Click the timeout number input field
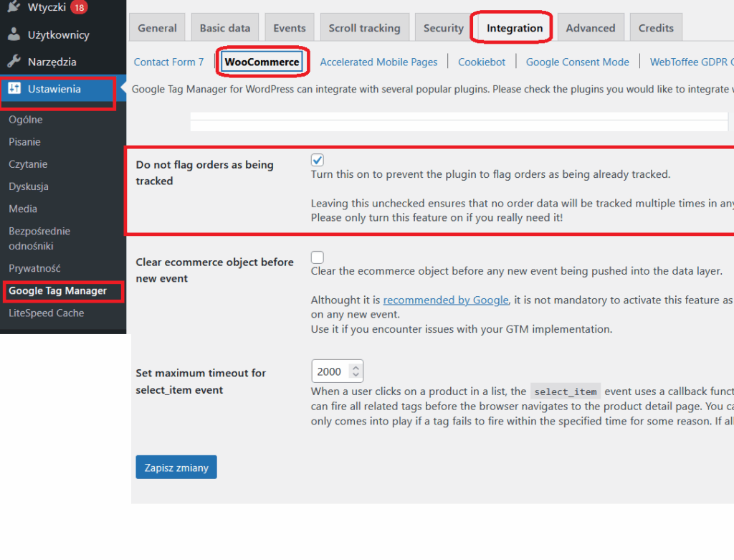 click(x=330, y=371)
